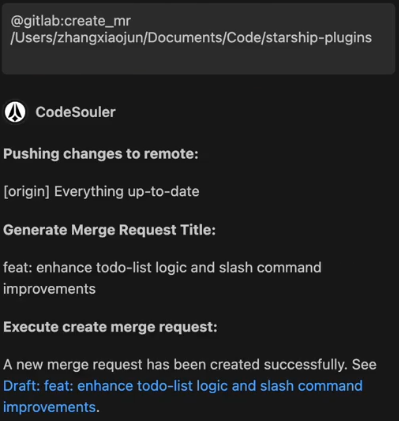Click the blue 'improvements' link continuation
Image resolution: width=399 pixels, height=421 pixels.
click(49, 407)
